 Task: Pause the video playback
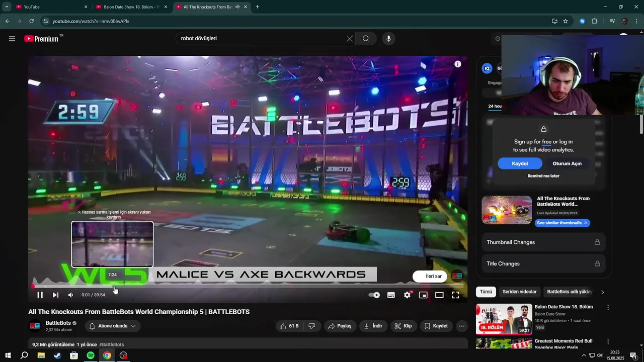[x=40, y=295]
